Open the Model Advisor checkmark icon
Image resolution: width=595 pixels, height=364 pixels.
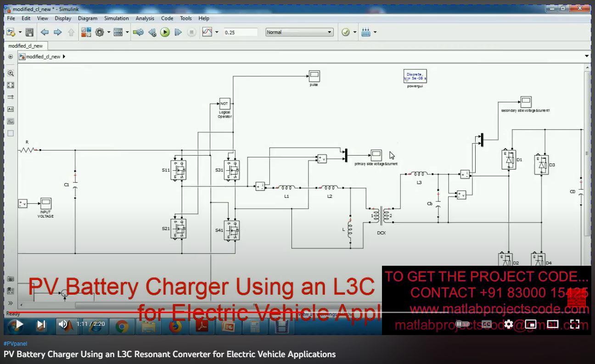pos(346,32)
